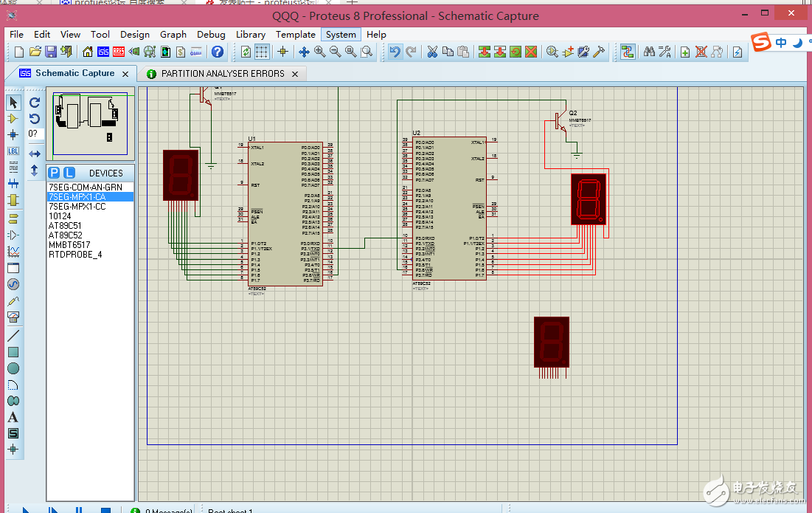Viewport: 812px width, 513px height.
Task: Switch to the PARTITION ANALYSER ERRORS tab
Action: point(223,74)
